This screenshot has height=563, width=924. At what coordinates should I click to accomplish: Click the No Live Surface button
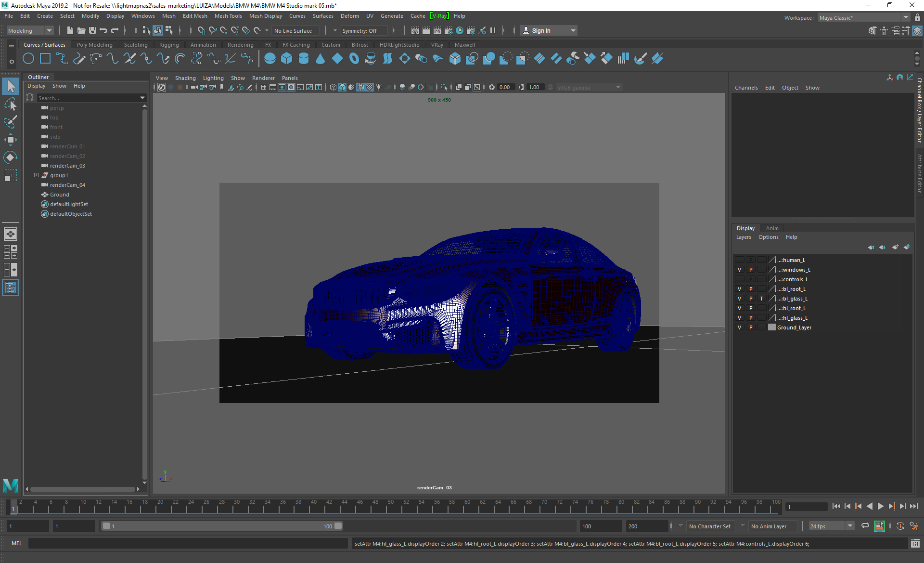point(295,30)
